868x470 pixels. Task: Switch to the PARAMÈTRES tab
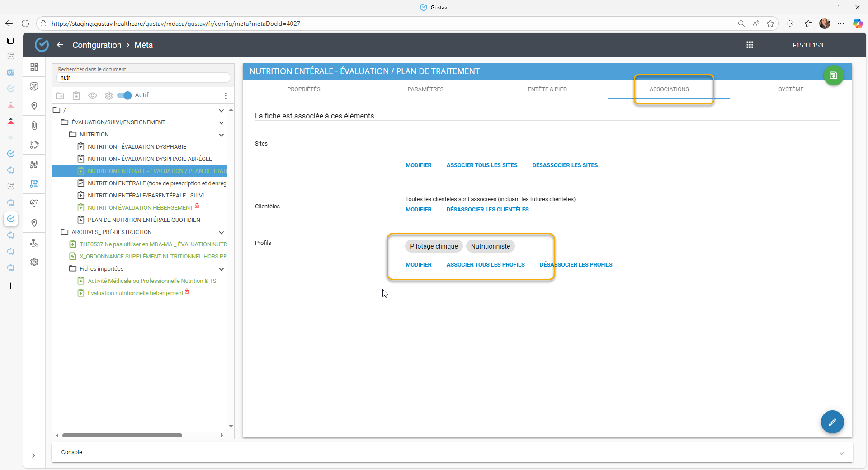coord(425,89)
